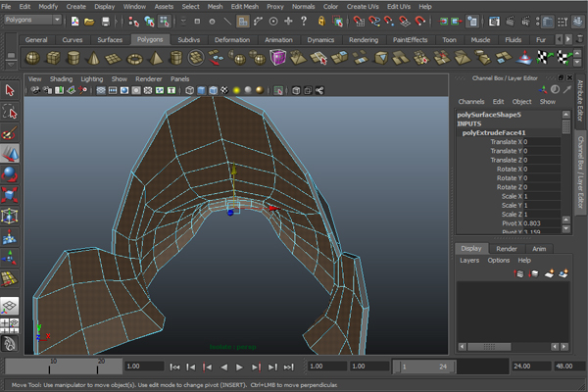This screenshot has width=588, height=392.
Task: Select the Paint Selection Tool
Action: 10,133
